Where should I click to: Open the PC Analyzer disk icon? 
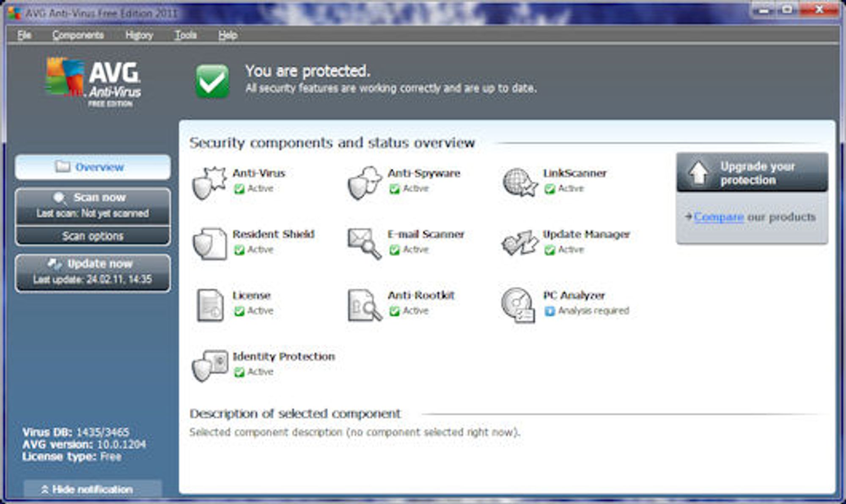click(x=518, y=305)
